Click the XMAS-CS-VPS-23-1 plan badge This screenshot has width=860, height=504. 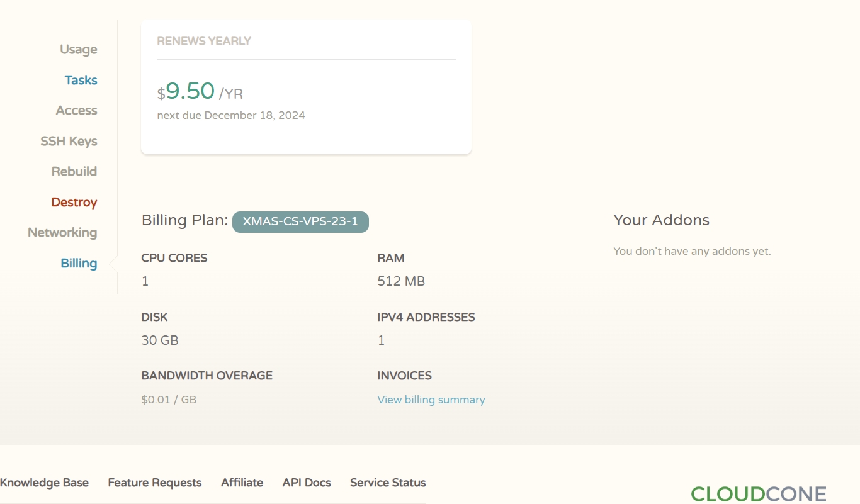300,221
